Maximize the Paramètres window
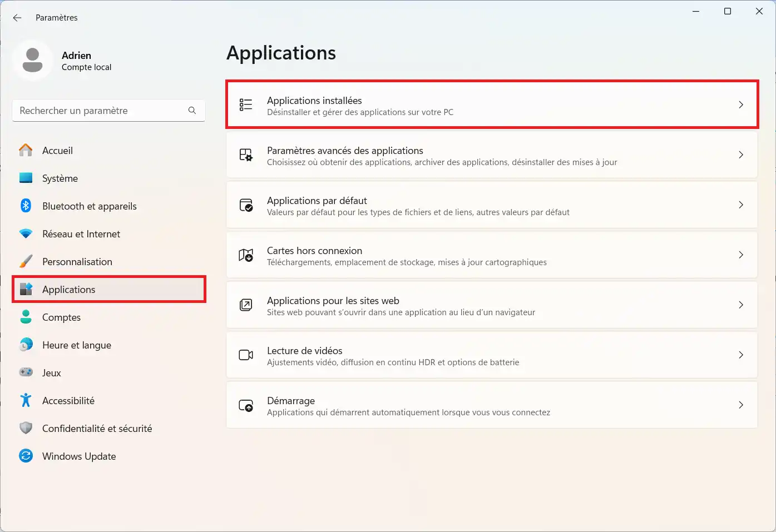This screenshot has height=532, width=776. click(x=728, y=11)
